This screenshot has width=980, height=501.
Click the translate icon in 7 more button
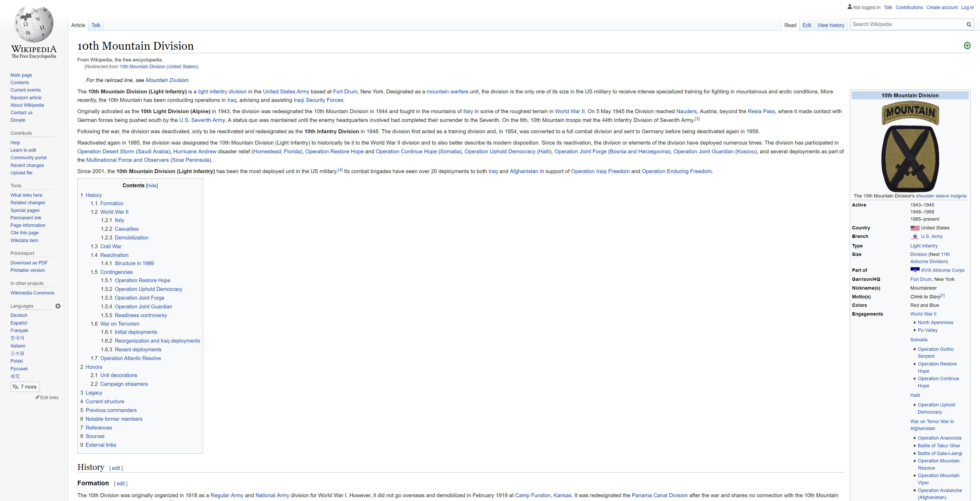pos(15,387)
